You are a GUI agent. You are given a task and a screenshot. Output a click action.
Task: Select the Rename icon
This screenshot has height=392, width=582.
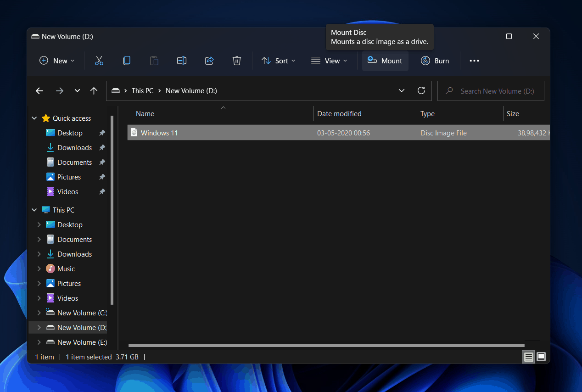[181, 60]
